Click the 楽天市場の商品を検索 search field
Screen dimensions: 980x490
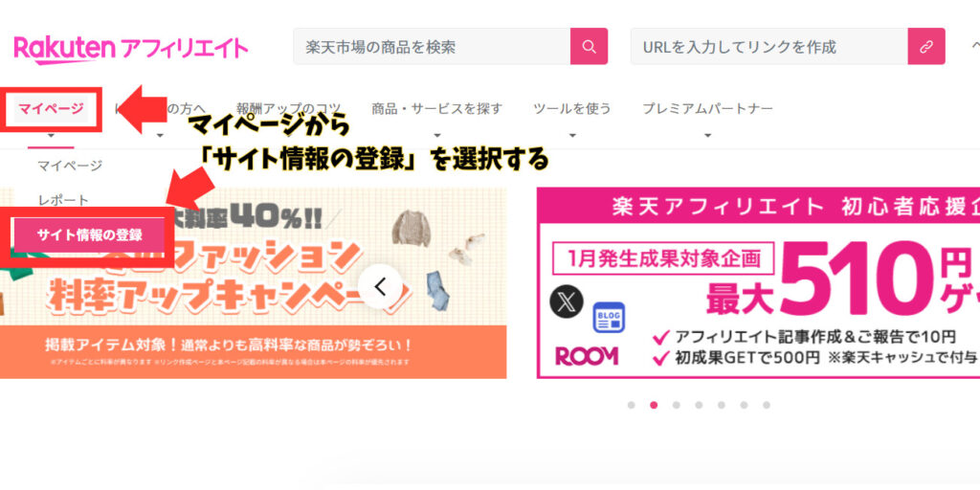432,46
